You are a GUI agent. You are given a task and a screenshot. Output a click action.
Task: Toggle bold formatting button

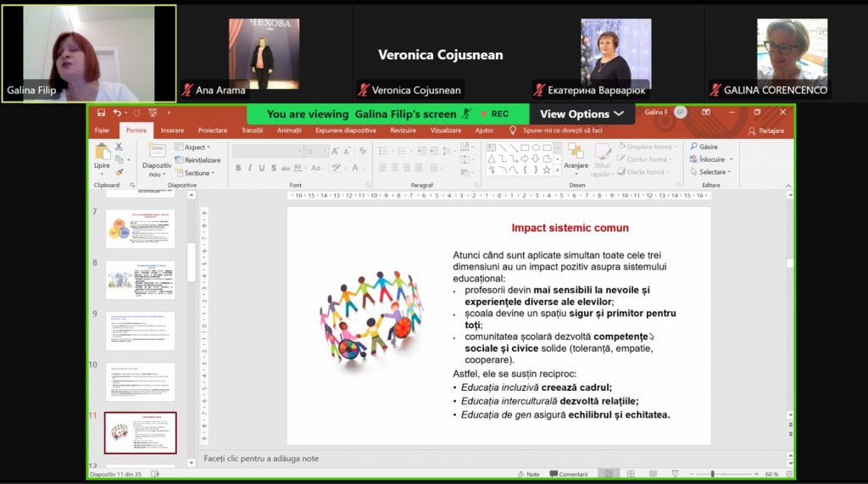[238, 168]
